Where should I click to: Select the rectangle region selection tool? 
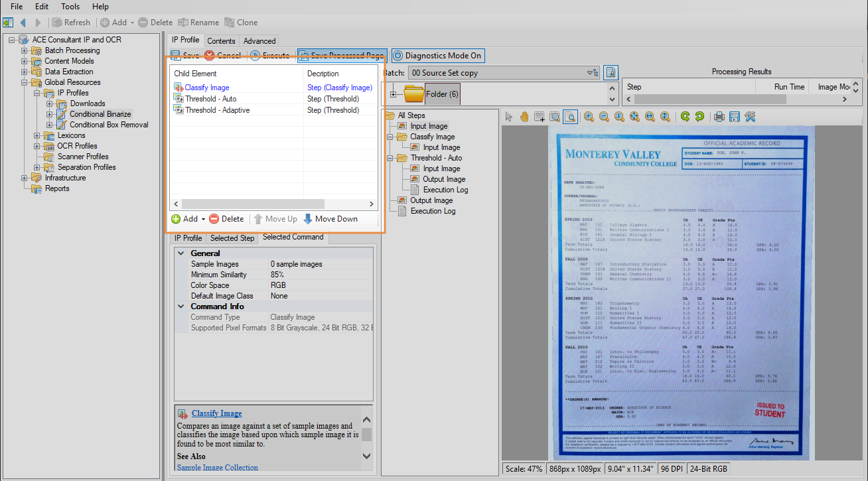pyautogui.click(x=540, y=117)
